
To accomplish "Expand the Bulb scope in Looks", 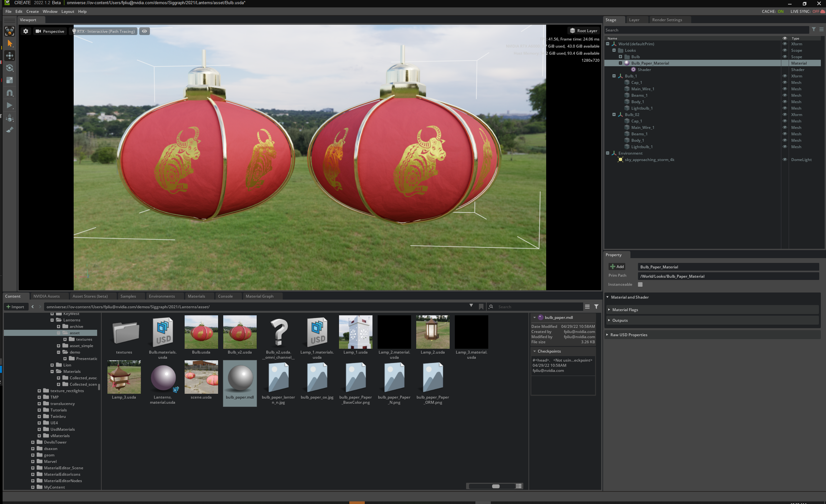I will click(x=620, y=57).
